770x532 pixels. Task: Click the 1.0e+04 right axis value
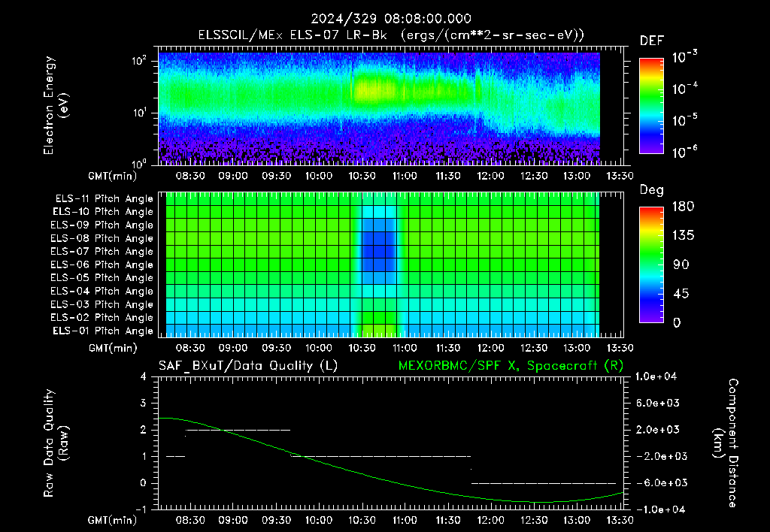tap(656, 376)
